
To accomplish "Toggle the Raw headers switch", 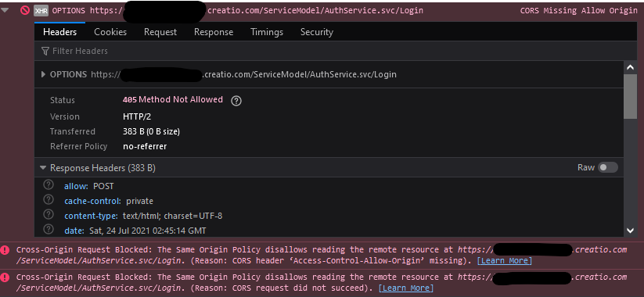I will pos(607,167).
